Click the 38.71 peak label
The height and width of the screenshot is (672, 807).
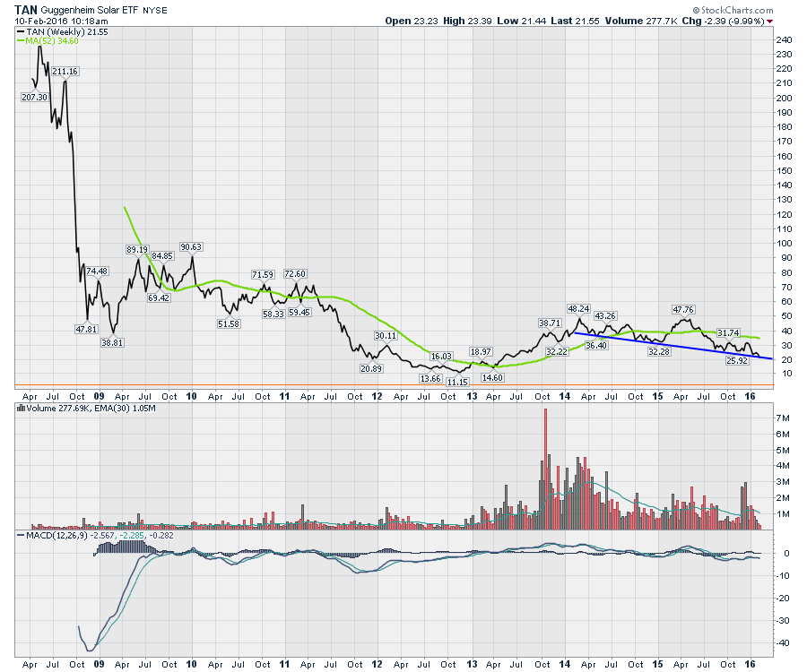pos(550,323)
